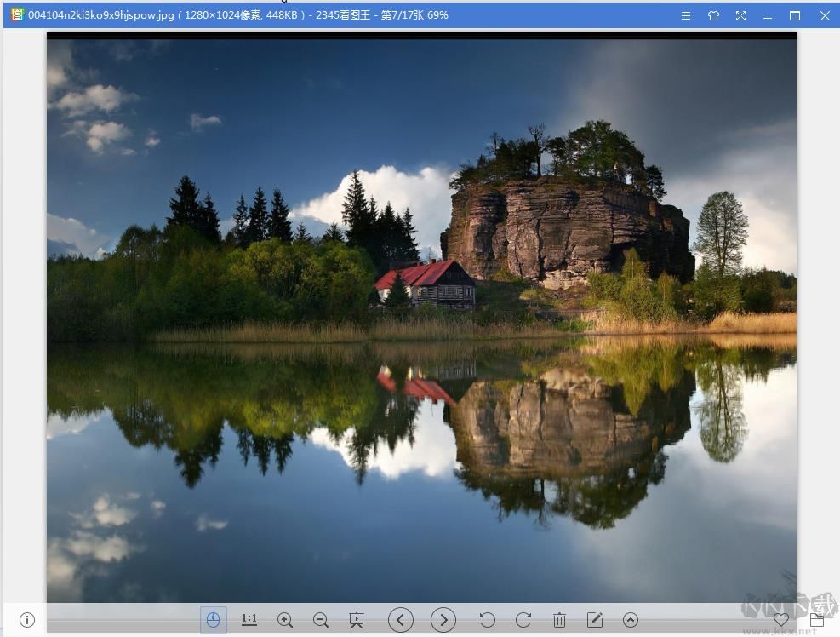Go to the next image
This screenshot has height=637, width=840.
coord(443,620)
